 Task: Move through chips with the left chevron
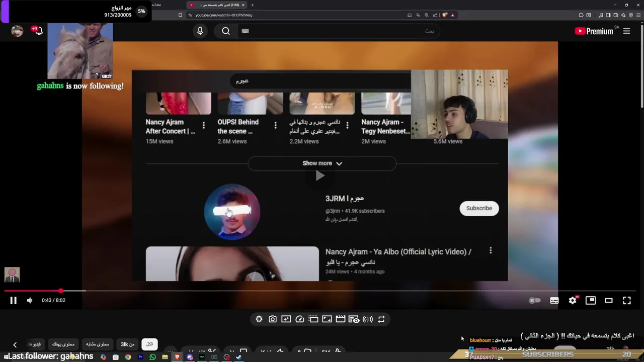pos(15,344)
